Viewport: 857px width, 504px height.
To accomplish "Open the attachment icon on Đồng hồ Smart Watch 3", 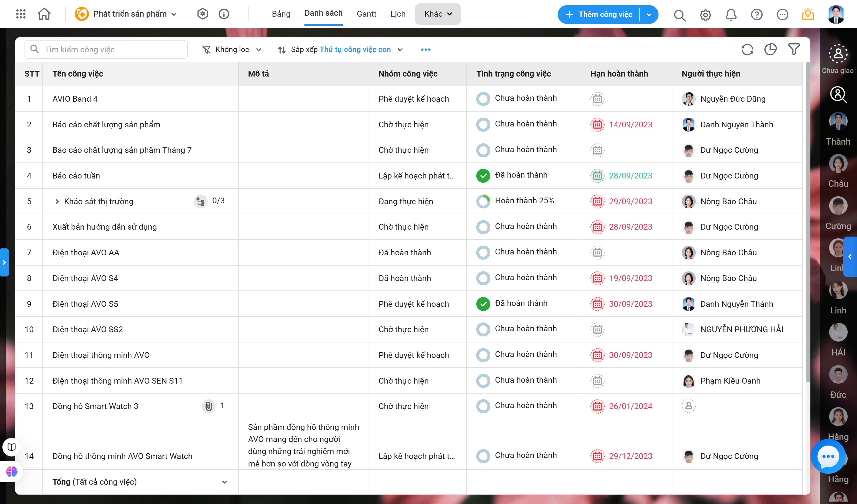I will click(x=209, y=406).
